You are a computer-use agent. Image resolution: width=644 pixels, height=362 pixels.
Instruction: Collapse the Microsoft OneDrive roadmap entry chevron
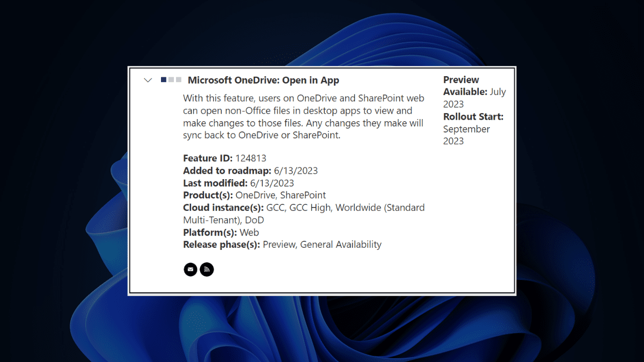pyautogui.click(x=148, y=80)
